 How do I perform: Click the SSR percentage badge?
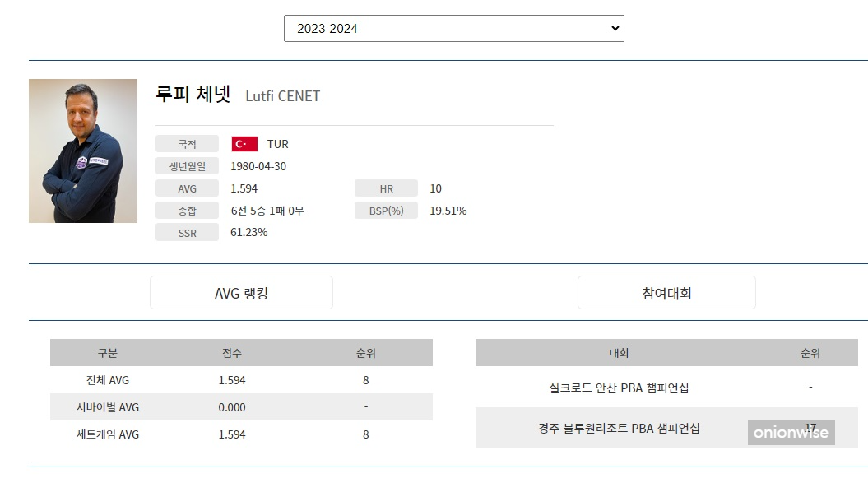tap(186, 232)
